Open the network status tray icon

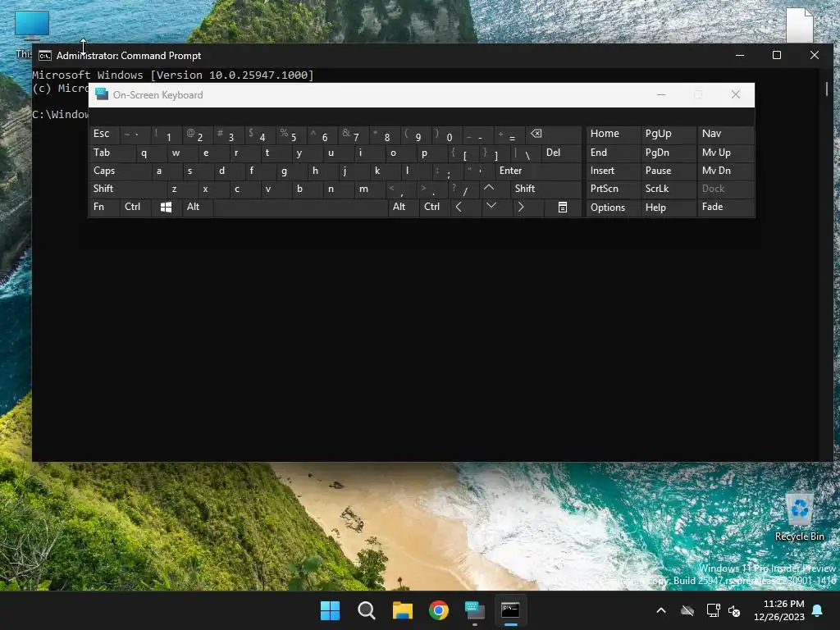coord(713,610)
